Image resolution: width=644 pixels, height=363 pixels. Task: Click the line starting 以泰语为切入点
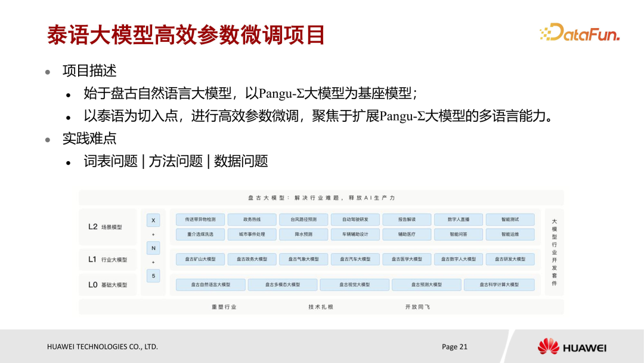(x=318, y=116)
